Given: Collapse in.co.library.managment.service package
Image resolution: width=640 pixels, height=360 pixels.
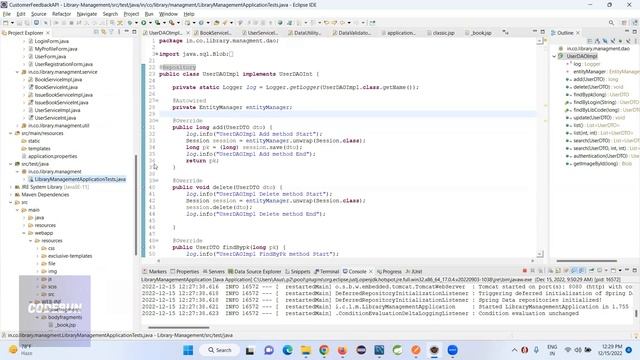Looking at the screenshot, I should pos(18,72).
